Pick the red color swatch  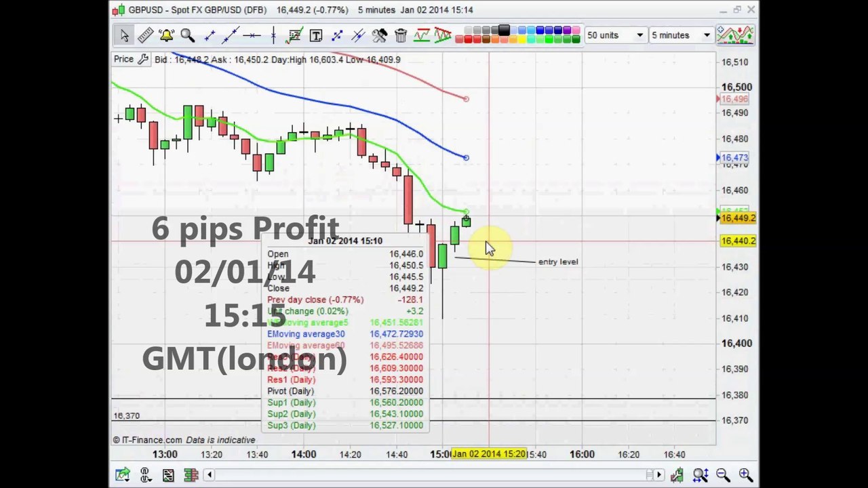click(x=468, y=39)
